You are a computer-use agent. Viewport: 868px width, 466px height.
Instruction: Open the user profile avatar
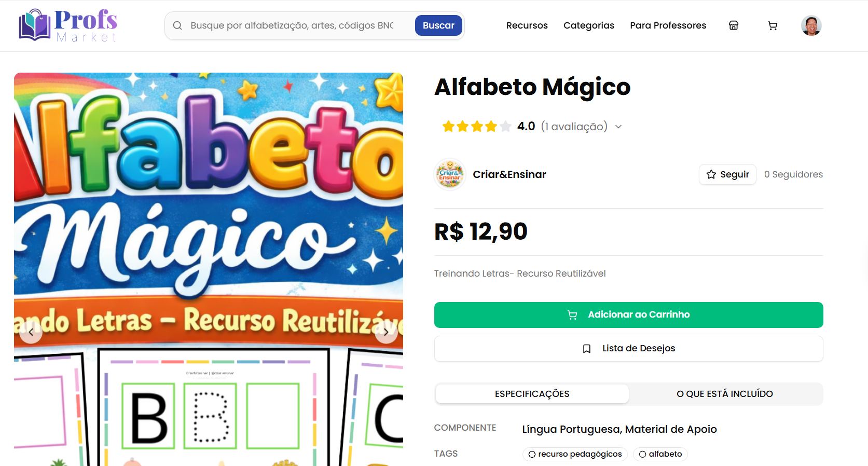(811, 25)
